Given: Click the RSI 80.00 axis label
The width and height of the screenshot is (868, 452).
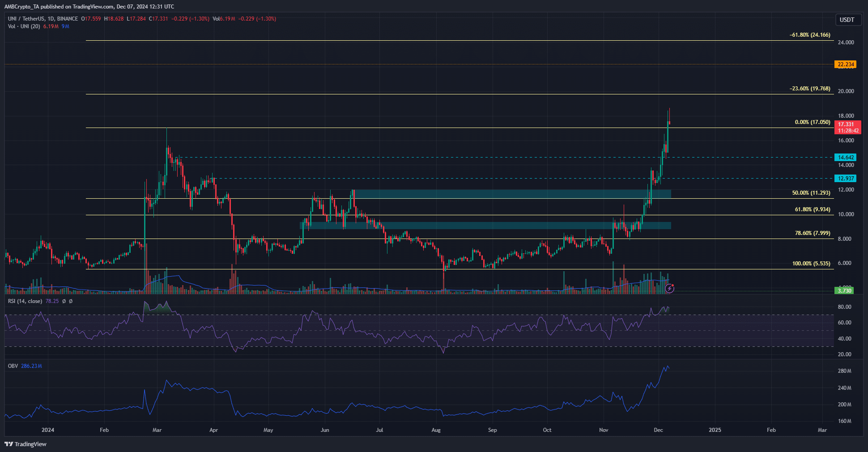Looking at the screenshot, I should [x=844, y=307].
